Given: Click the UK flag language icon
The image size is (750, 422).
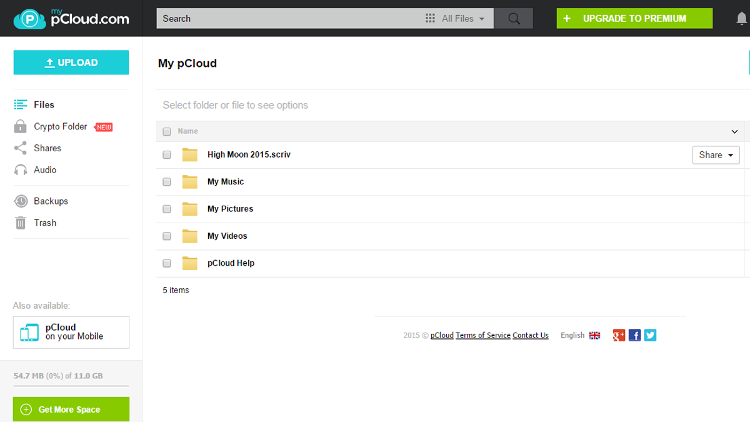Looking at the screenshot, I should coord(595,335).
